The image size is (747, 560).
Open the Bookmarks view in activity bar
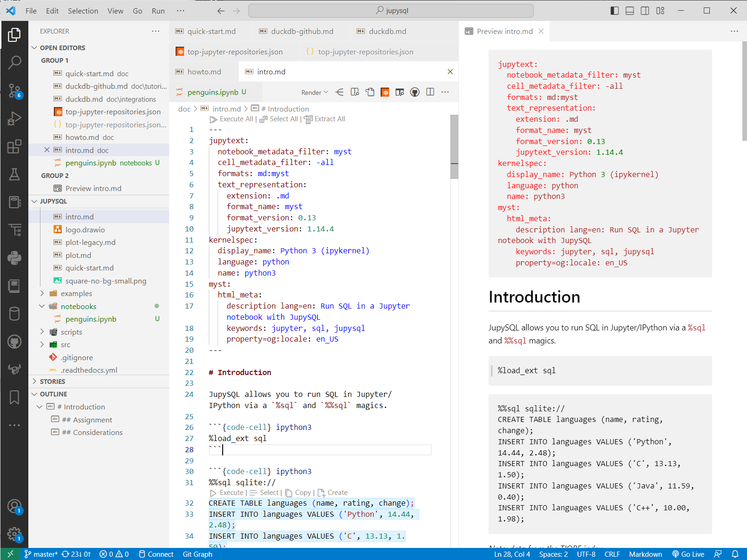point(14,397)
